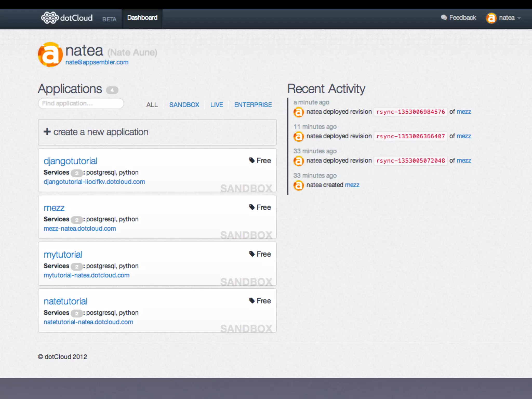Select the ALL applications filter
Screen dimensions: 532x399
152,105
